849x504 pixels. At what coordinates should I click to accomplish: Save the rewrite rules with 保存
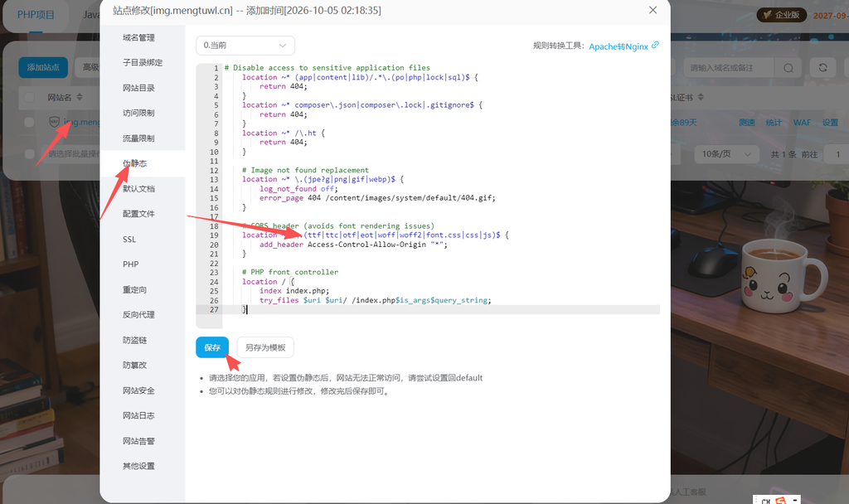click(x=212, y=347)
